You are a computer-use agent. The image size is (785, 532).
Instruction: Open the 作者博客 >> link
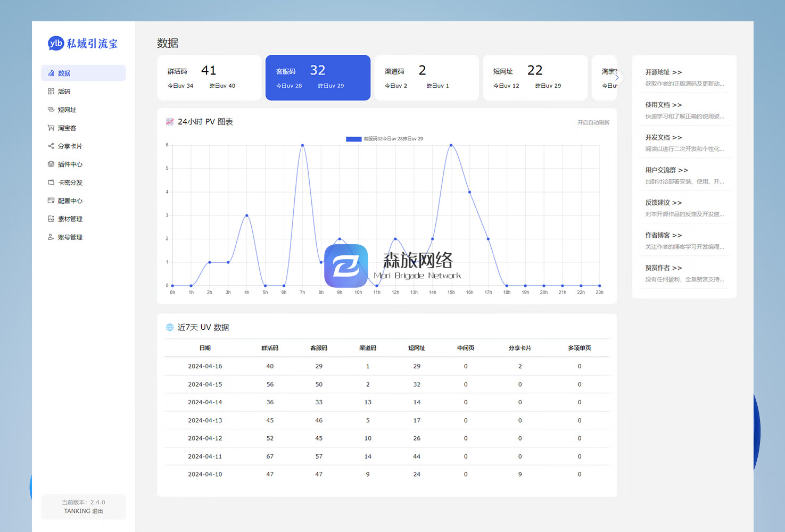[x=663, y=235]
